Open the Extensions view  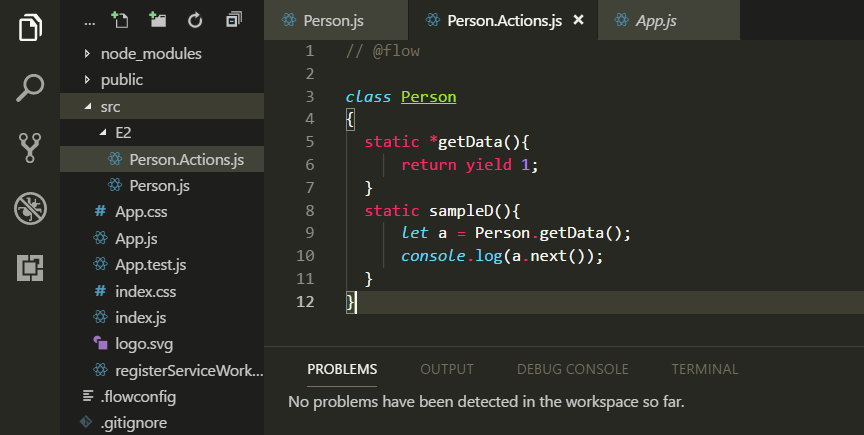31,268
